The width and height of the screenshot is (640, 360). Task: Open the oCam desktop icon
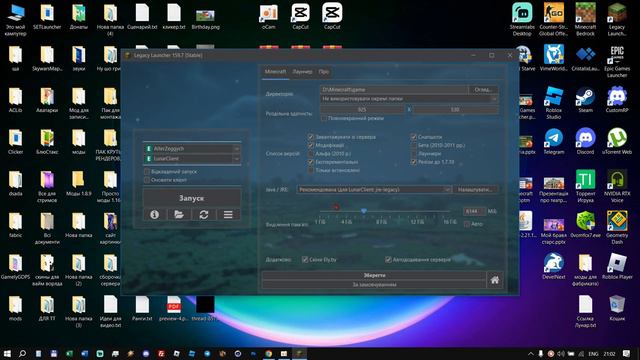269,17
